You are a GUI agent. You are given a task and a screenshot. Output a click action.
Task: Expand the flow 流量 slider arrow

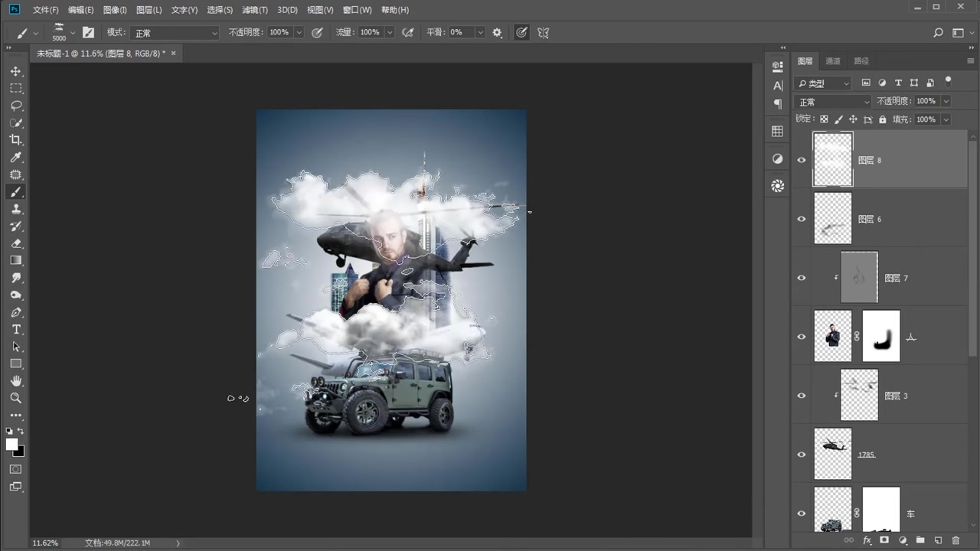click(390, 33)
